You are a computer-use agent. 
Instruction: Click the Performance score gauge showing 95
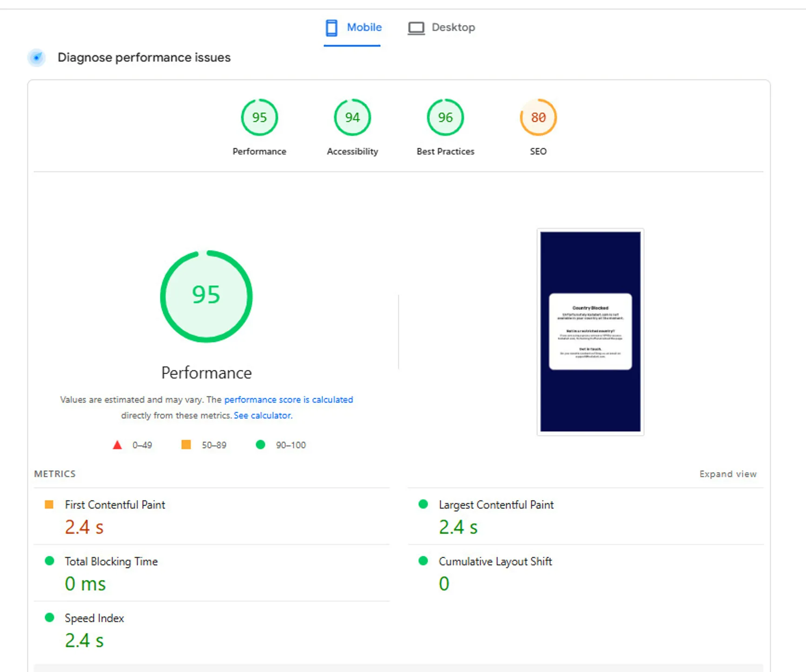[x=259, y=117]
